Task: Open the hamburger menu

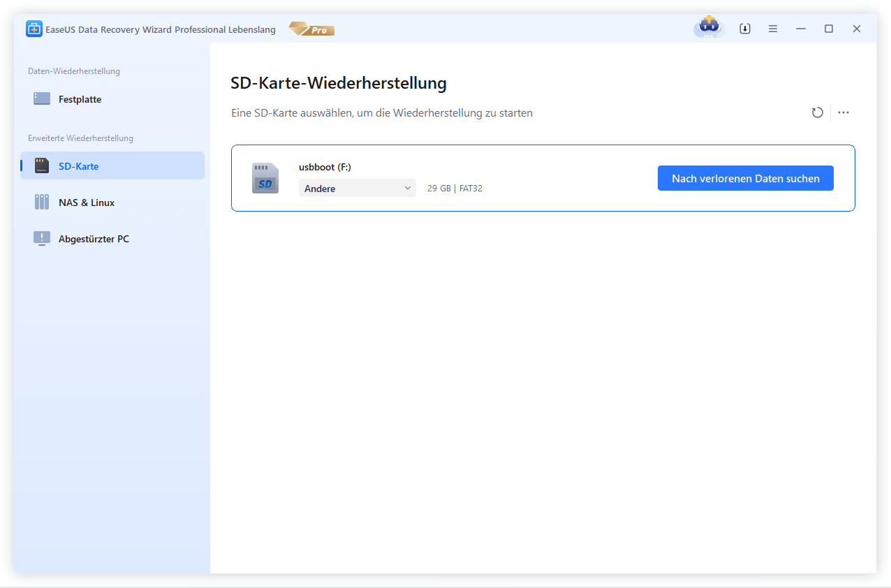Action: click(x=773, y=29)
